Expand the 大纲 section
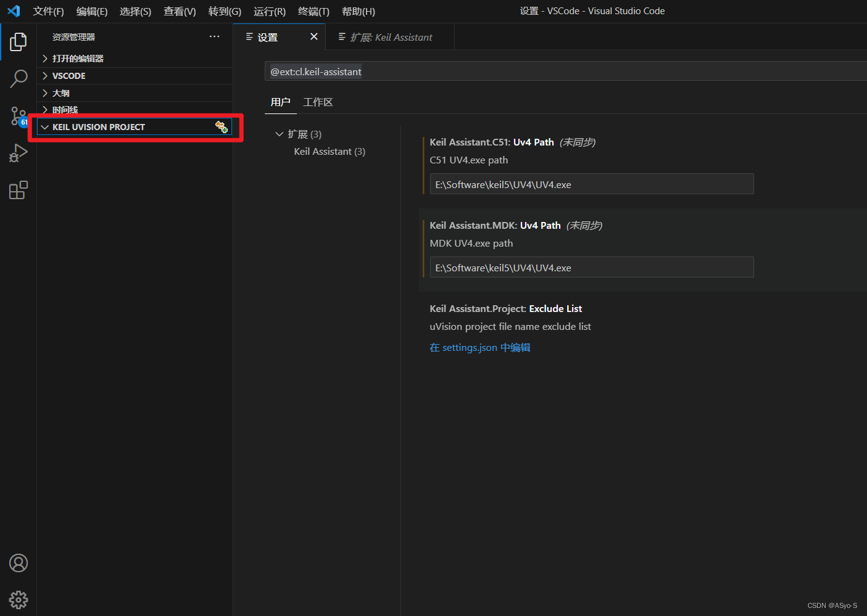The width and height of the screenshot is (867, 616). (135, 93)
